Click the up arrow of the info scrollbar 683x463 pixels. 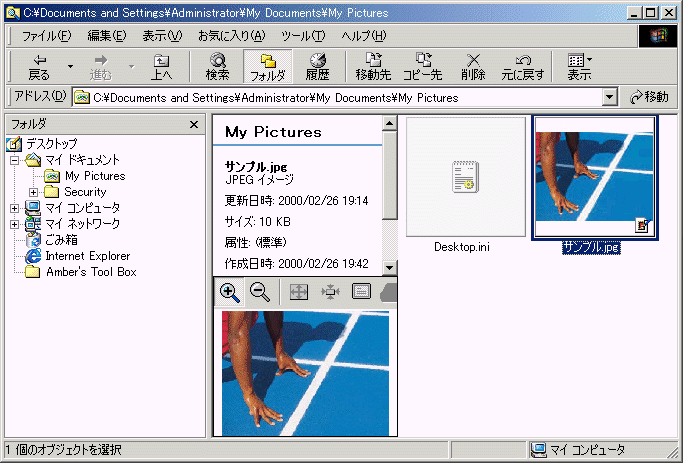389,124
